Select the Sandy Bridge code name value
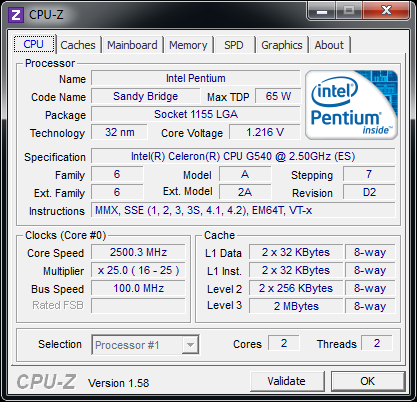Image resolution: width=417 pixels, height=402 pixels. pos(146,96)
